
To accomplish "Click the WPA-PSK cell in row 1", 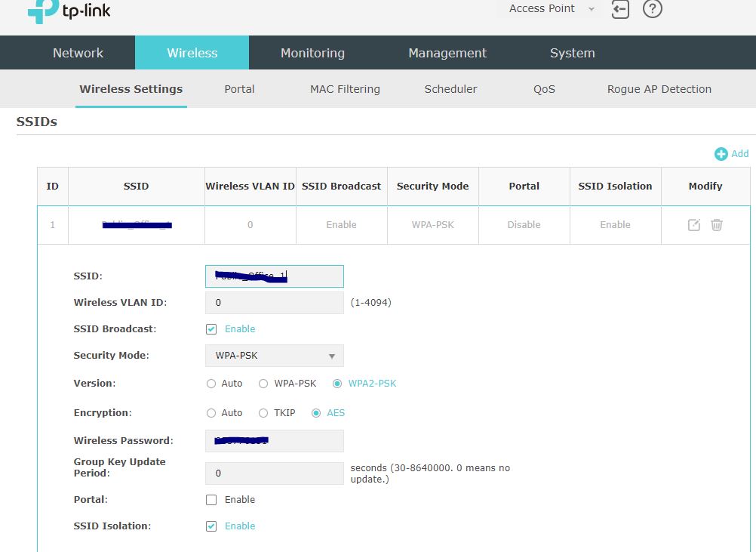I will 433,225.
